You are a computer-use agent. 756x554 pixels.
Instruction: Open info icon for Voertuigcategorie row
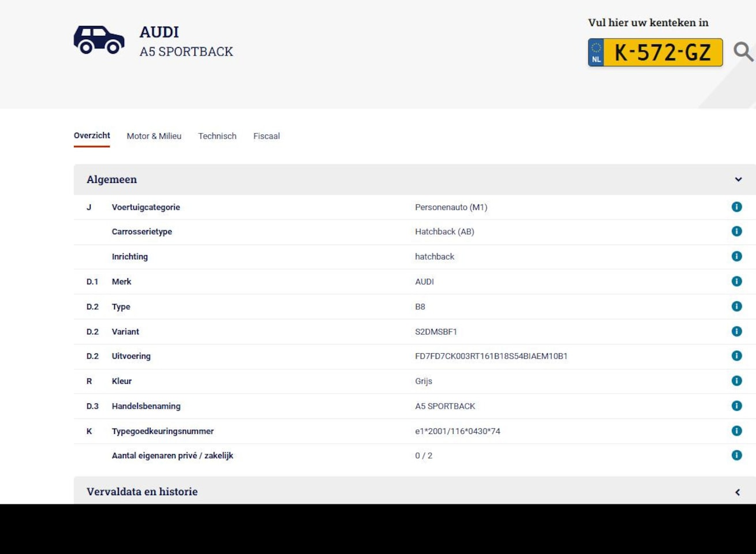[x=736, y=207]
